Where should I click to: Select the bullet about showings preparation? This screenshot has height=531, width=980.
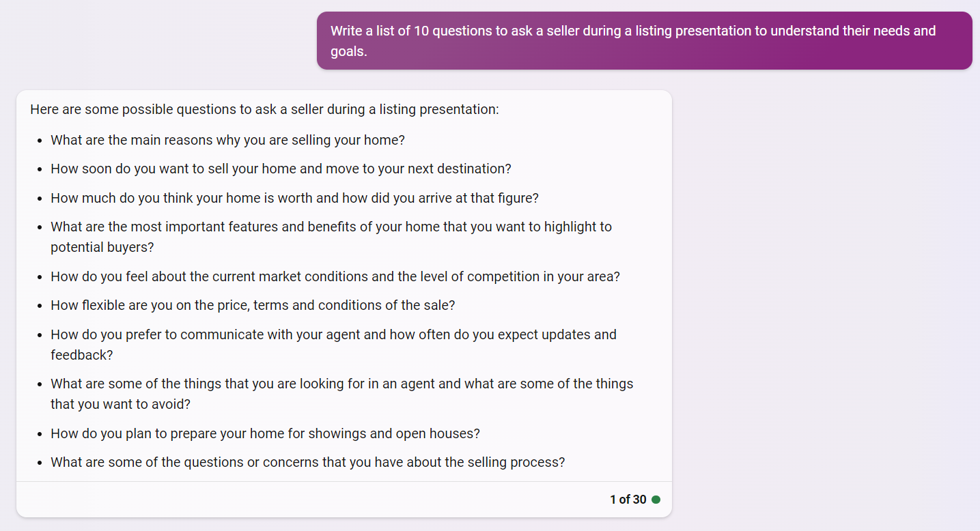point(265,433)
